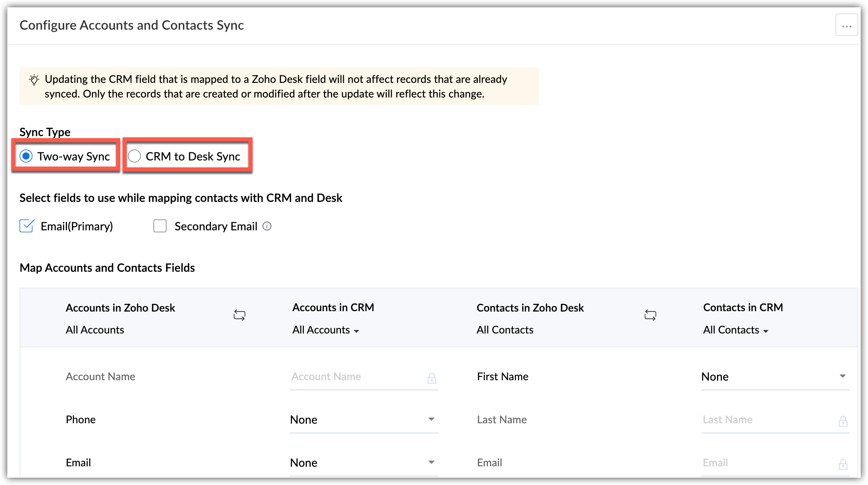868x485 pixels.
Task: Click the locked Last Name CRM field
Action: [x=775, y=420]
